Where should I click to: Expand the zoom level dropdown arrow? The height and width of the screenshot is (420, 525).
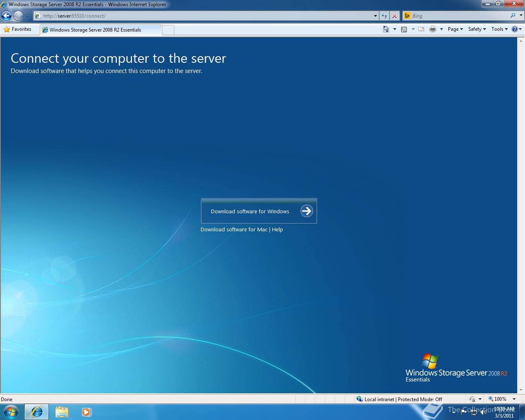pos(514,399)
